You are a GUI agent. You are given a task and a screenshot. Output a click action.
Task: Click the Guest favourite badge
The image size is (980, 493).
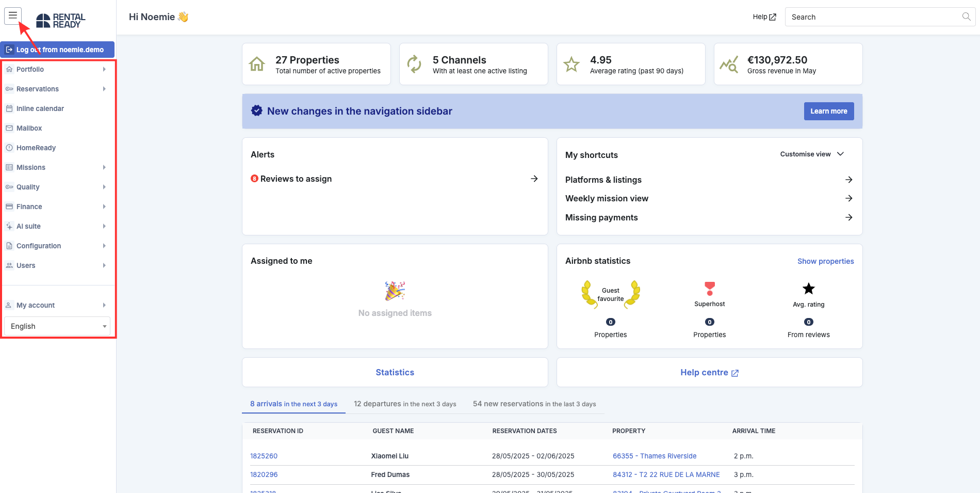611,295
